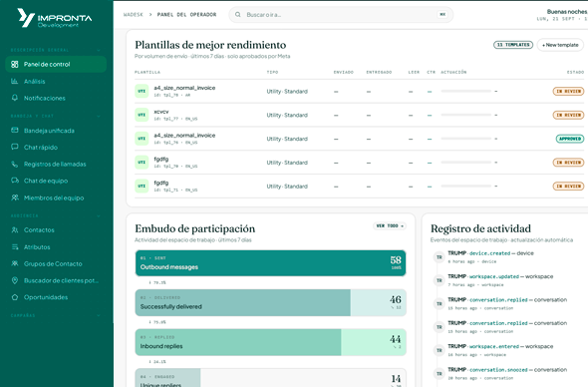Image resolution: width=588 pixels, height=387 pixels.
Task: Click device.created event link
Action: (489, 253)
